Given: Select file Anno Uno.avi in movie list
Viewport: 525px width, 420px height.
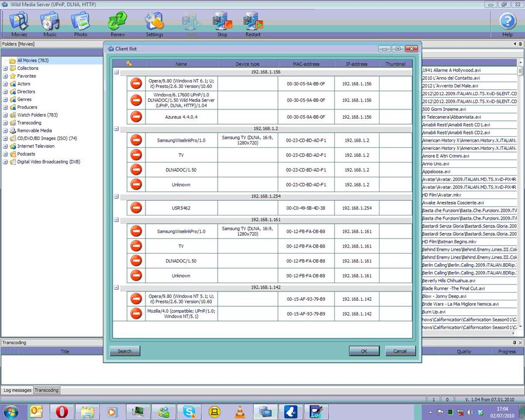Looking at the screenshot, I should coord(436,164).
